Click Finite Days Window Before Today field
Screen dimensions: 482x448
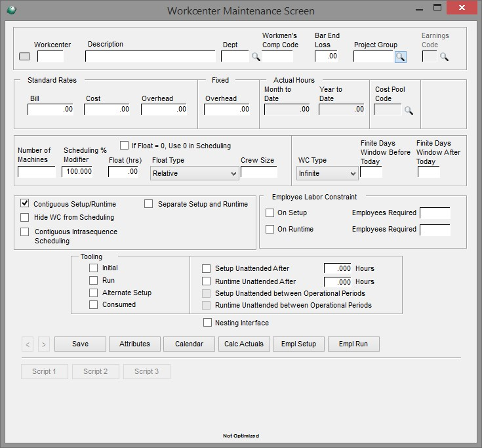[371, 172]
